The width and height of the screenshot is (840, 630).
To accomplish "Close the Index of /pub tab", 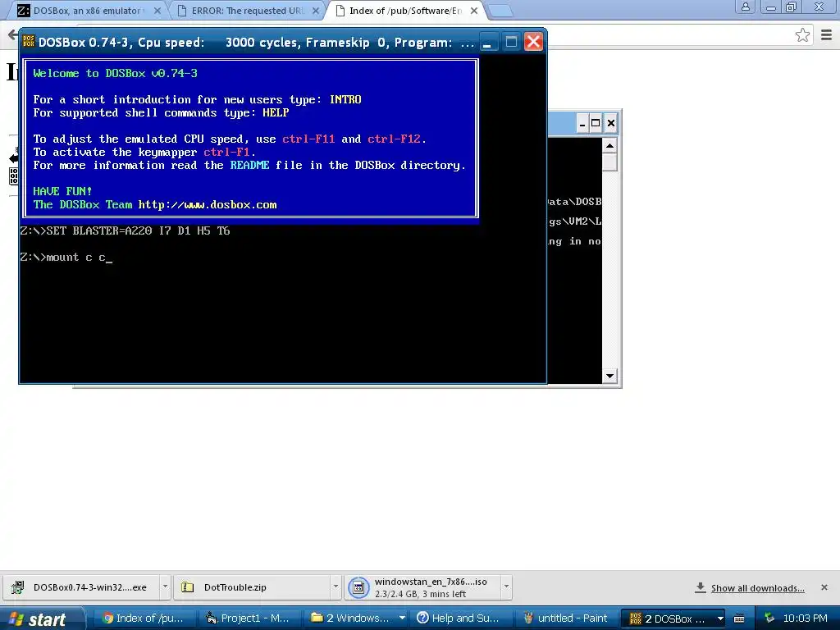I will 474,10.
